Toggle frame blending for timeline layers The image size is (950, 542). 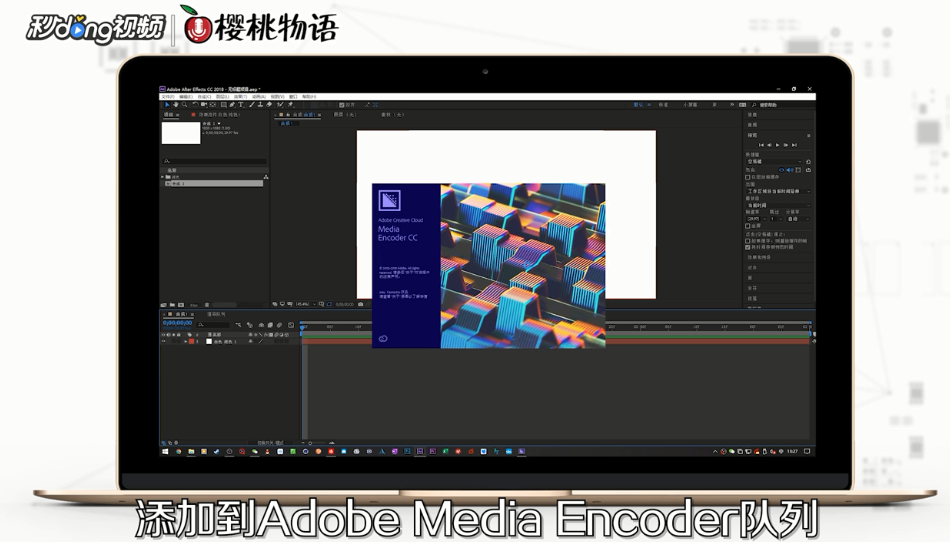click(270, 325)
